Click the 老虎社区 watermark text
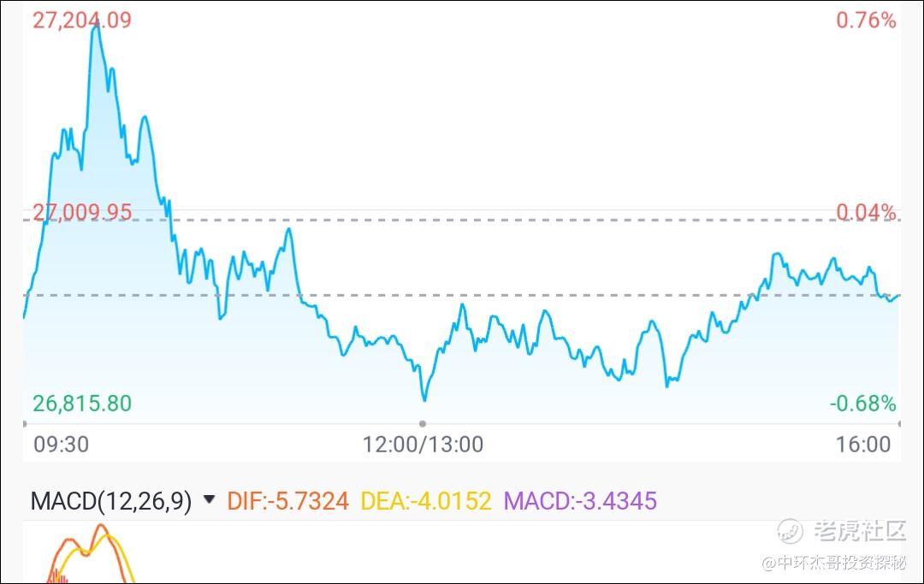The width and height of the screenshot is (924, 584). pos(860,531)
